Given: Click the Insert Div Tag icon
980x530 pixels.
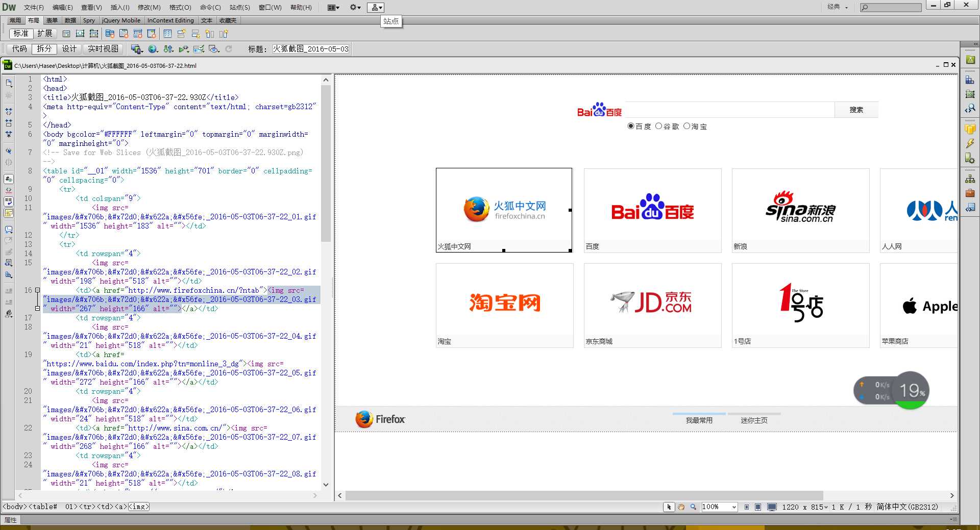Looking at the screenshot, I should pyautogui.click(x=66, y=34).
